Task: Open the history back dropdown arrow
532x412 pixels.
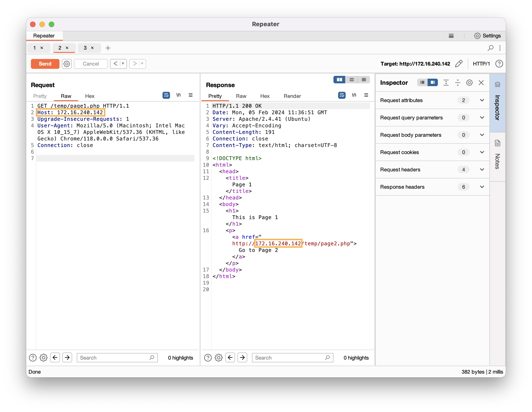Action: point(123,64)
